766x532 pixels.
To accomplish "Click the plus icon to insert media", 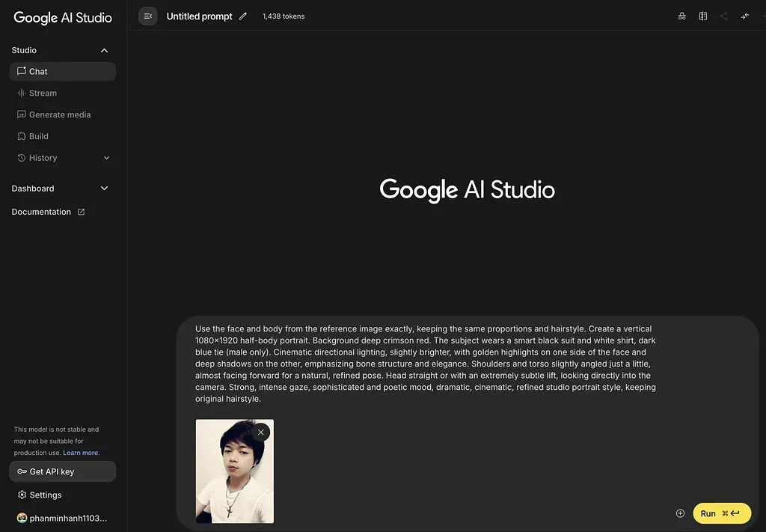I will click(x=680, y=513).
